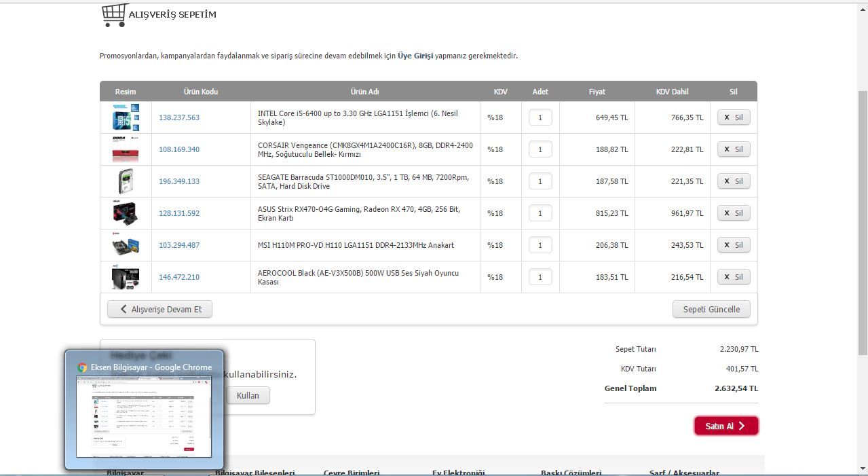Click the shopping cart icon beside Alışveriş Sepetim
Viewport: 868px width, 476px height.
click(115, 15)
